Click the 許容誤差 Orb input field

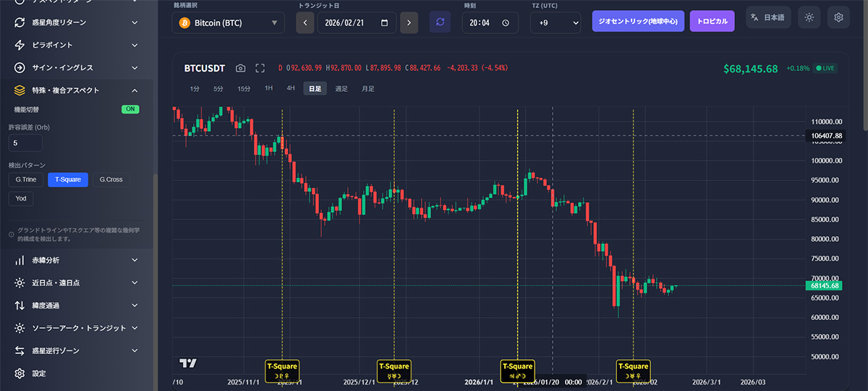(25, 143)
